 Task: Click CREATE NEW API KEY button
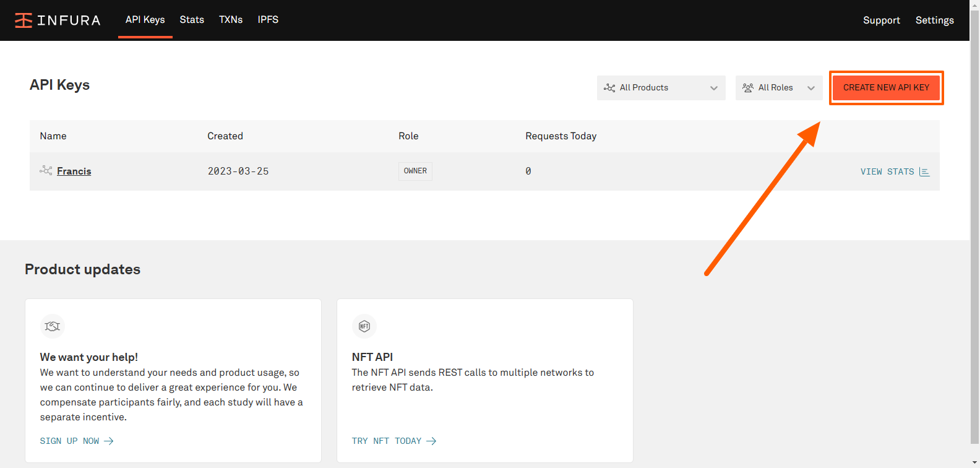tap(886, 88)
